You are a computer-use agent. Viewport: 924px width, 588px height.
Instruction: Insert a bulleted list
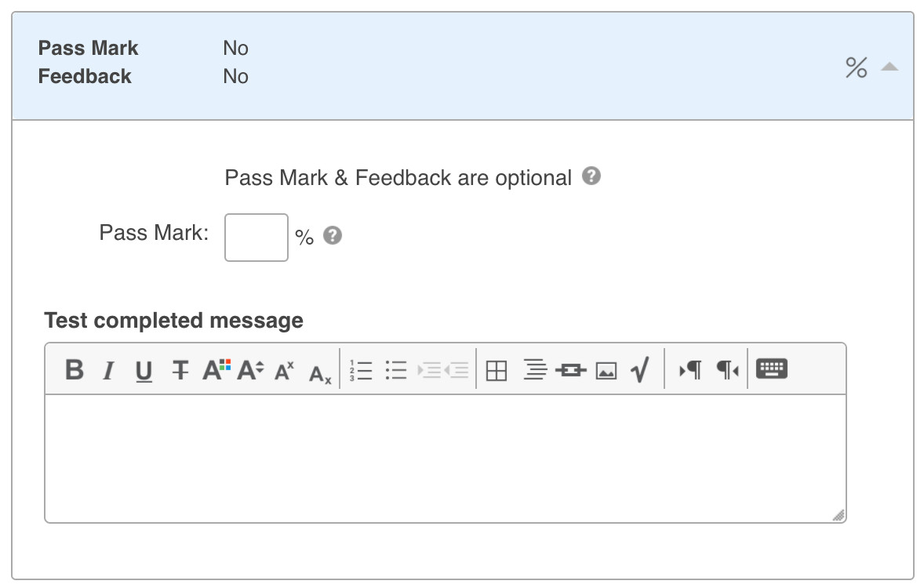pos(396,370)
